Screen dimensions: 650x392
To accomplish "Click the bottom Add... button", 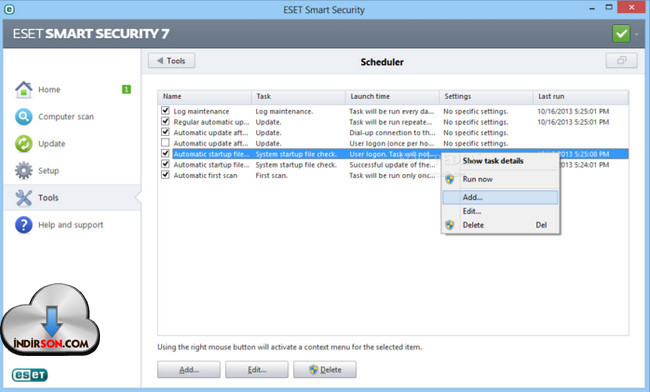I will [189, 370].
